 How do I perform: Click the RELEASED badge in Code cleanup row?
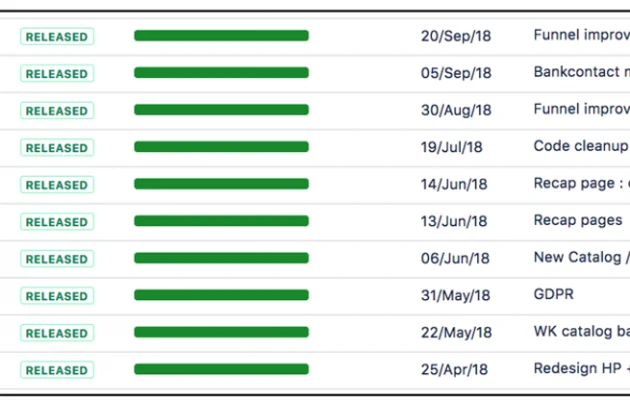56,148
